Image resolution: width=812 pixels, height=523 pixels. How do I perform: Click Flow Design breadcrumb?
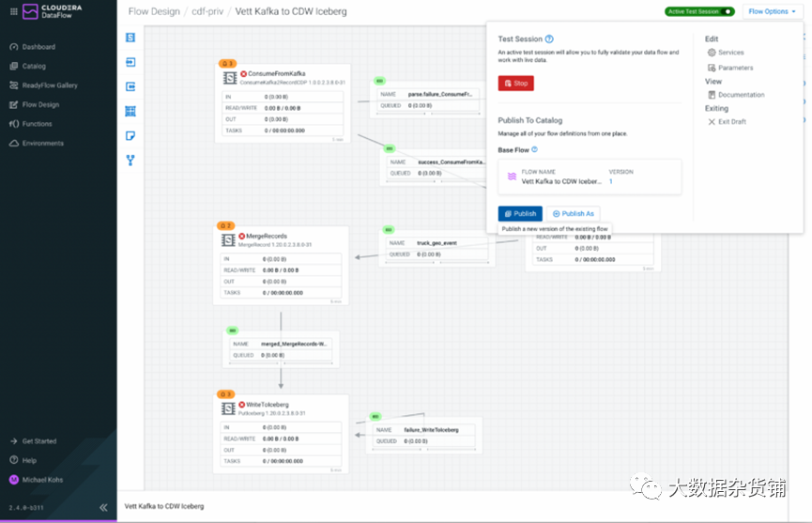pos(154,11)
